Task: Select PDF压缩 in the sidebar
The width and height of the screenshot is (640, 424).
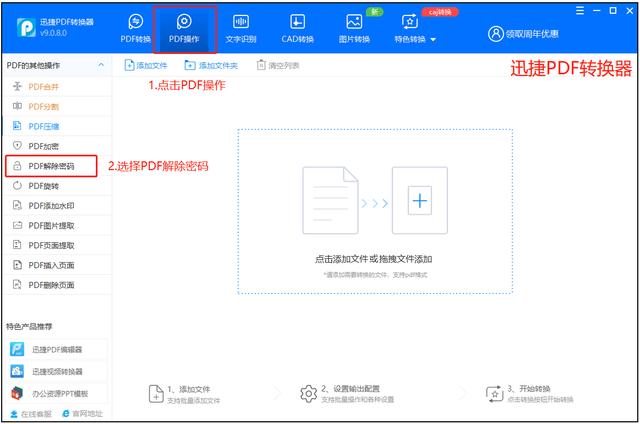Action: click(57, 127)
